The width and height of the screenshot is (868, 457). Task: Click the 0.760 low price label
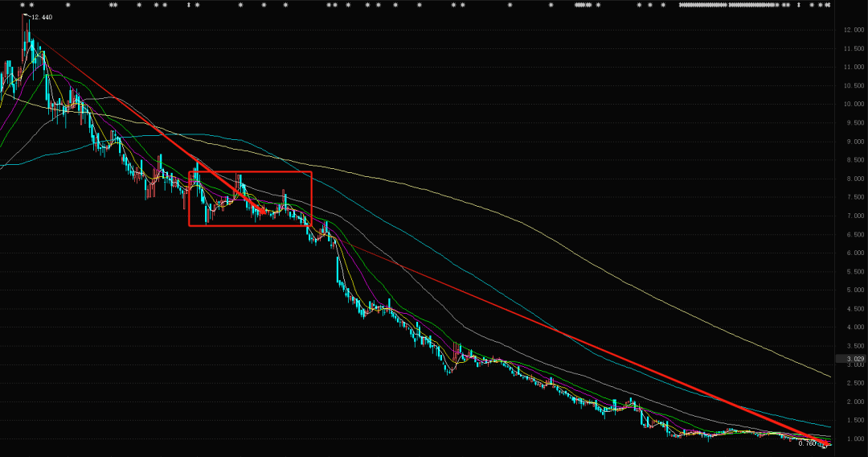tap(808, 443)
